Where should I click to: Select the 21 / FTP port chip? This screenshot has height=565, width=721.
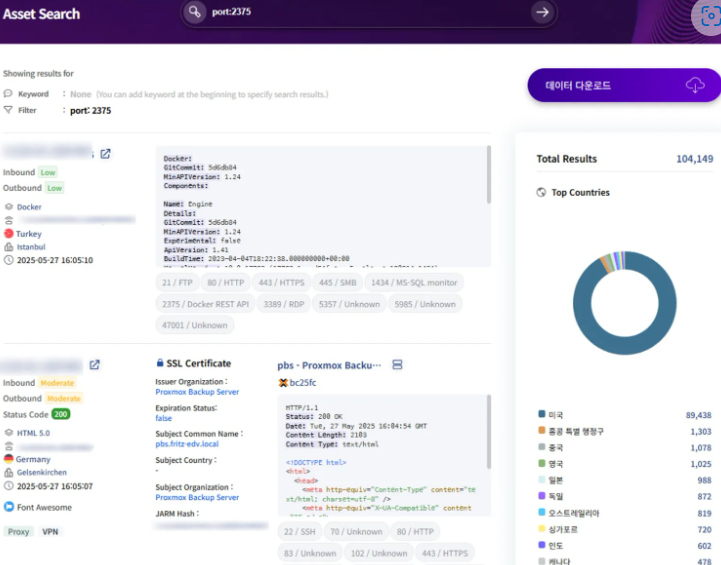pyautogui.click(x=177, y=282)
